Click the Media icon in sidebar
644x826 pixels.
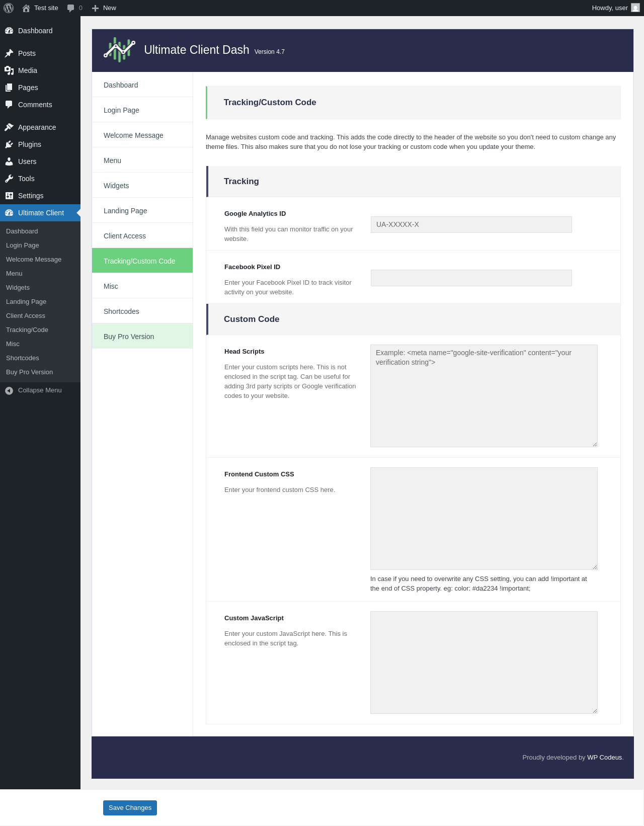[x=9, y=70]
